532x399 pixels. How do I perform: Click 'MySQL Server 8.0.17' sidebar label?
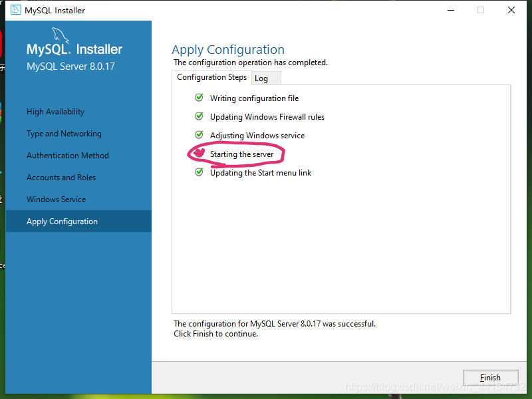(71, 66)
